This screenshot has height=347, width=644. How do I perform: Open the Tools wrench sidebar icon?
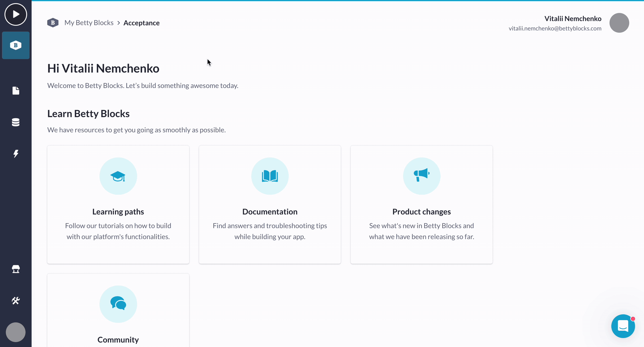pyautogui.click(x=16, y=300)
